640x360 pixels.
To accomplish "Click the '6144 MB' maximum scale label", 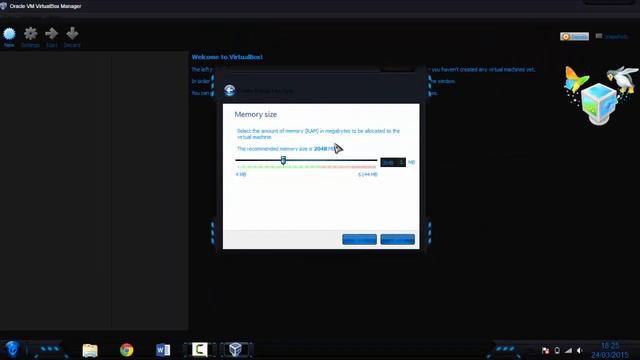I will tap(368, 174).
